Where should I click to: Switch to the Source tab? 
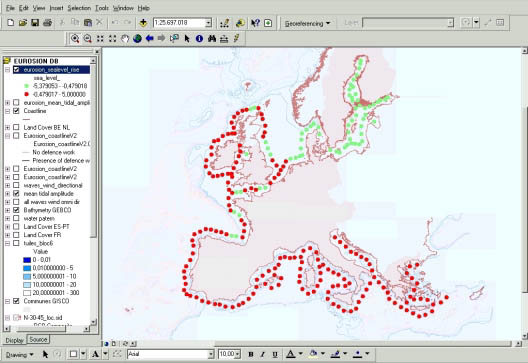coord(38,339)
